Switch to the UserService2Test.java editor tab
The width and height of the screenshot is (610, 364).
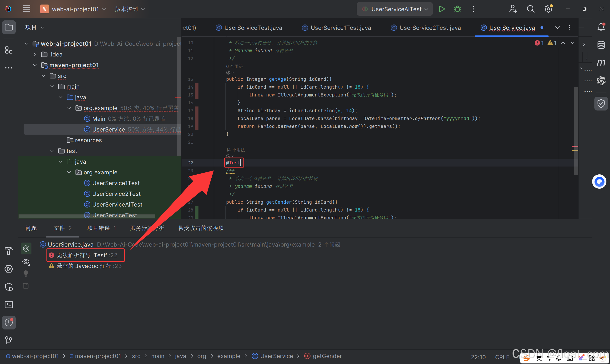pos(430,28)
